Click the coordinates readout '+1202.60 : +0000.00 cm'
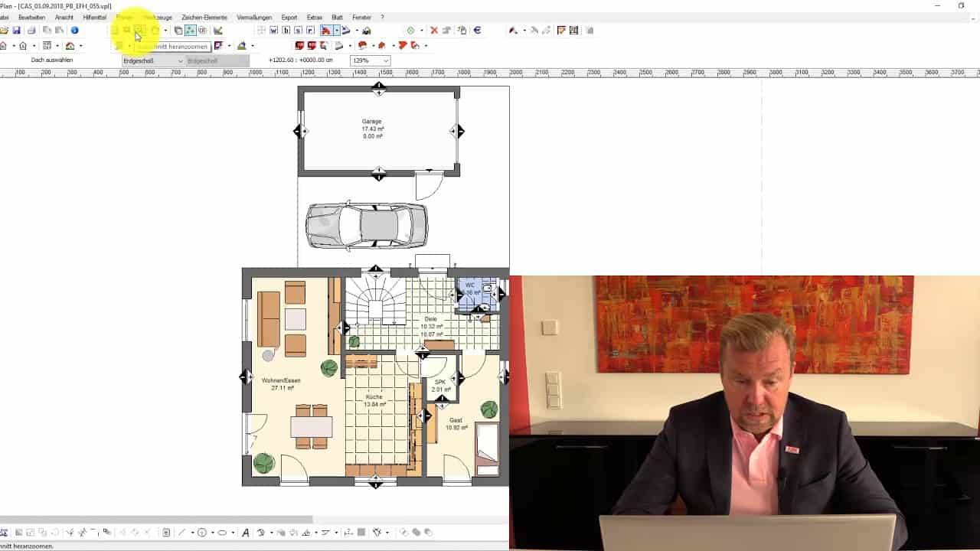This screenshot has width=980, height=551. tap(301, 60)
